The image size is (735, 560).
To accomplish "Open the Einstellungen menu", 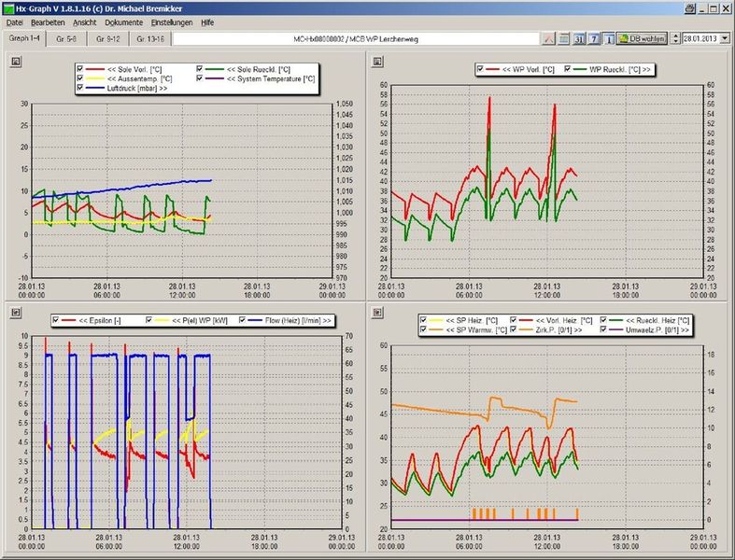I will (x=172, y=21).
